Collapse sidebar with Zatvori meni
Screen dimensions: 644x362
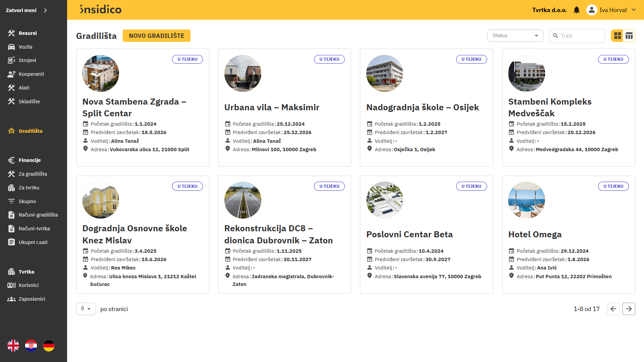tap(26, 10)
